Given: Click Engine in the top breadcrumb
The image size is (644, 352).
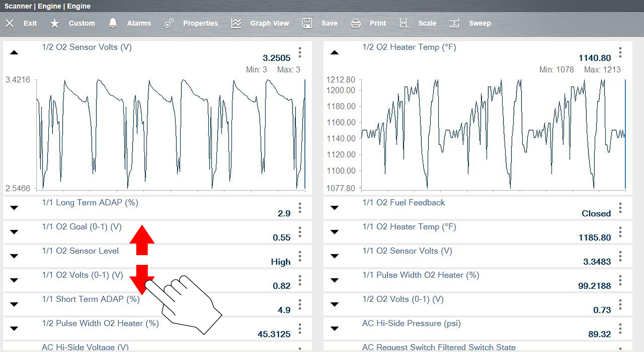Looking at the screenshot, I should [x=49, y=6].
